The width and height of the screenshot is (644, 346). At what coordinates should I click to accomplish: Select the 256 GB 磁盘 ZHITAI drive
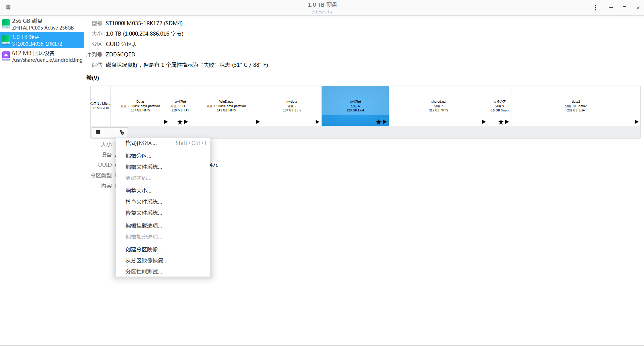[42, 24]
